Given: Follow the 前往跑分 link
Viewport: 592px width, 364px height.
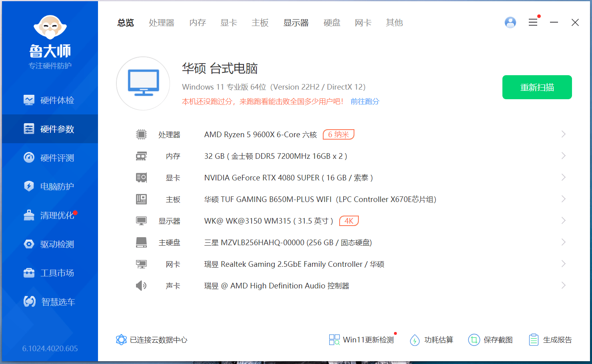Looking at the screenshot, I should pyautogui.click(x=365, y=102).
